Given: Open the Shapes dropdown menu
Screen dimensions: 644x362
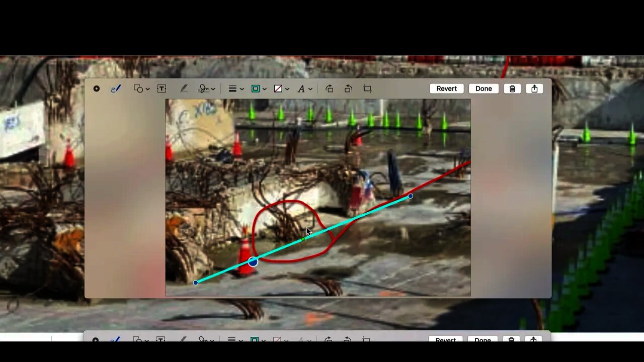Looking at the screenshot, I should point(141,88).
